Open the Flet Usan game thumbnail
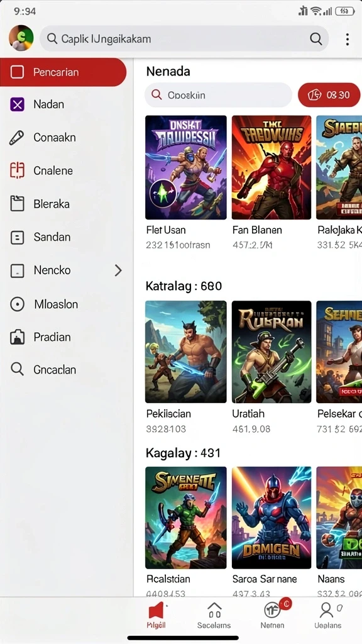 tap(186, 167)
